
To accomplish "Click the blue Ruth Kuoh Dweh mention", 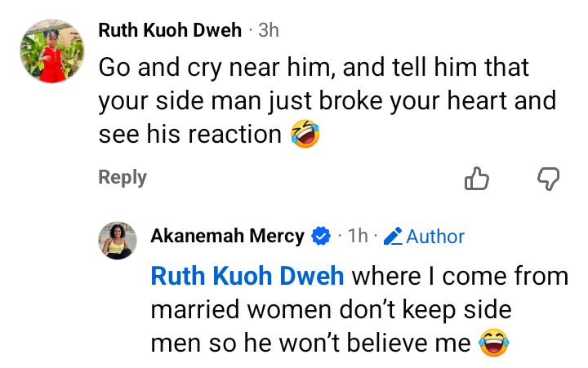I will pos(247,277).
